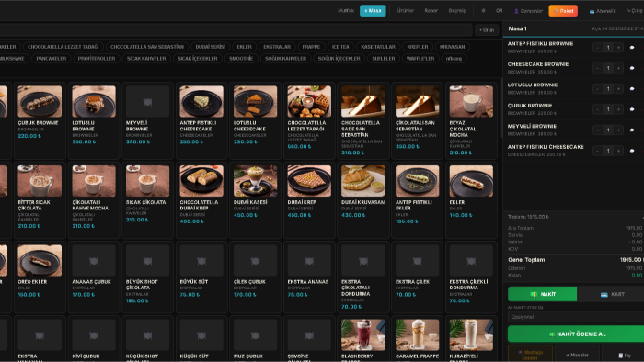Screen dimensions: 644x362
Task: Filter by WAFFLE'LER category
Action: click(x=420, y=59)
